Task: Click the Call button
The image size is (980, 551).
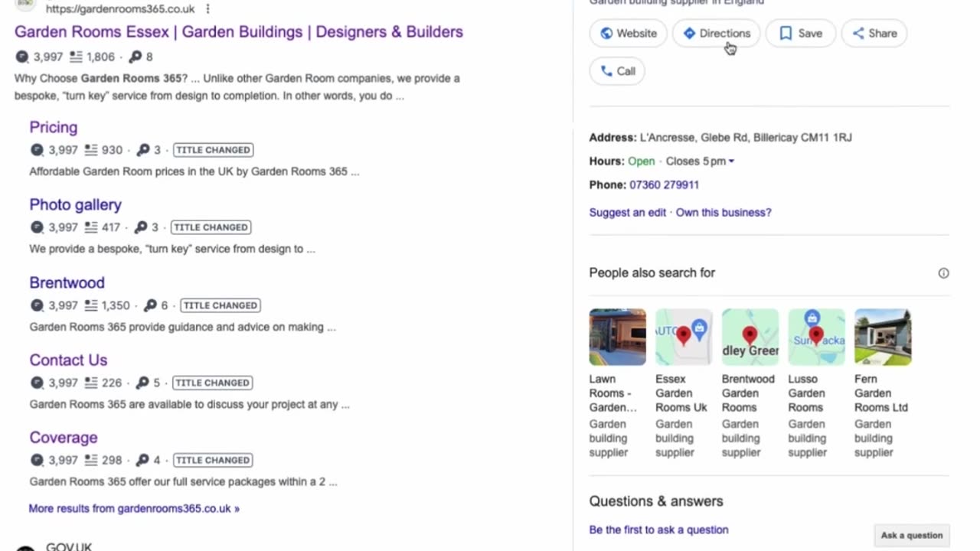Action: click(x=617, y=71)
